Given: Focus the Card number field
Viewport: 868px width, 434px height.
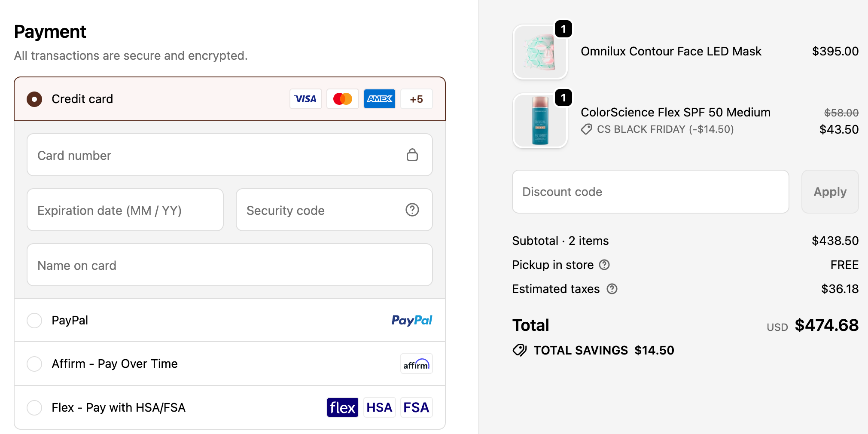Looking at the screenshot, I should click(x=215, y=155).
